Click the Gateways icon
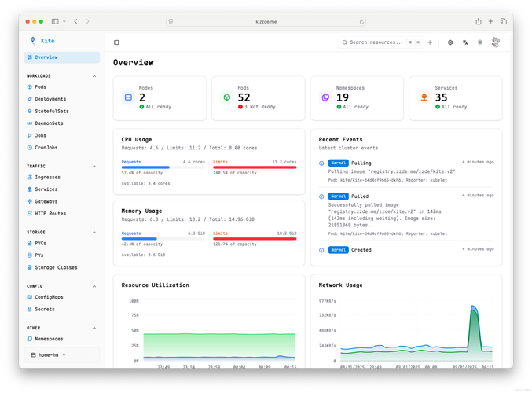Viewport: 532px width, 393px height. pos(30,201)
